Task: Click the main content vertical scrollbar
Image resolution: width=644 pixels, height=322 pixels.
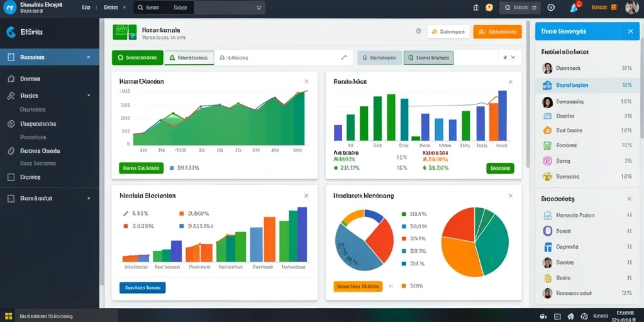Action: (x=528, y=94)
